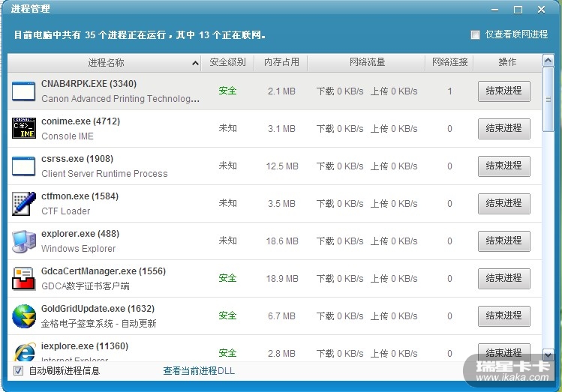The height and width of the screenshot is (392, 562).
Task: Click the GdcaCertManager.exe icon
Action: (x=24, y=279)
